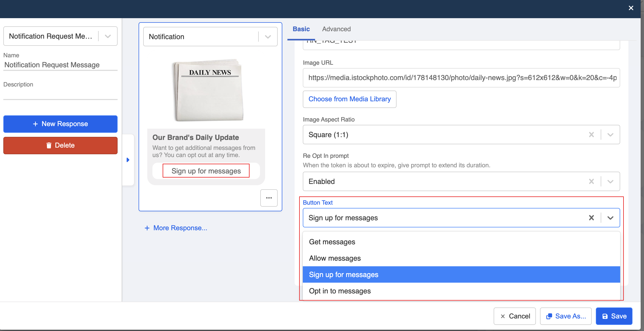644x331 pixels.
Task: Expand the Image Aspect Ratio dropdown arrow
Action: [x=610, y=135]
